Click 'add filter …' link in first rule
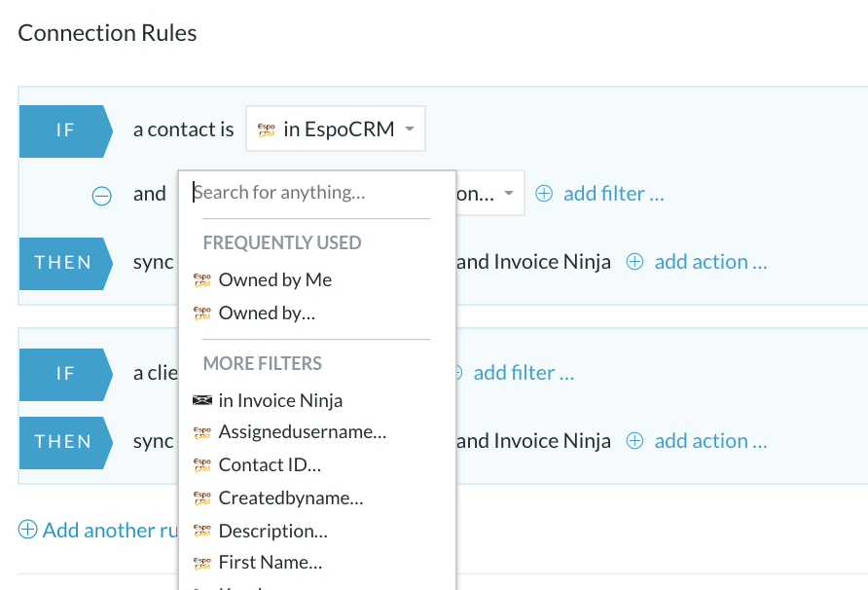Screen dimensions: 868x590 [x=613, y=194]
